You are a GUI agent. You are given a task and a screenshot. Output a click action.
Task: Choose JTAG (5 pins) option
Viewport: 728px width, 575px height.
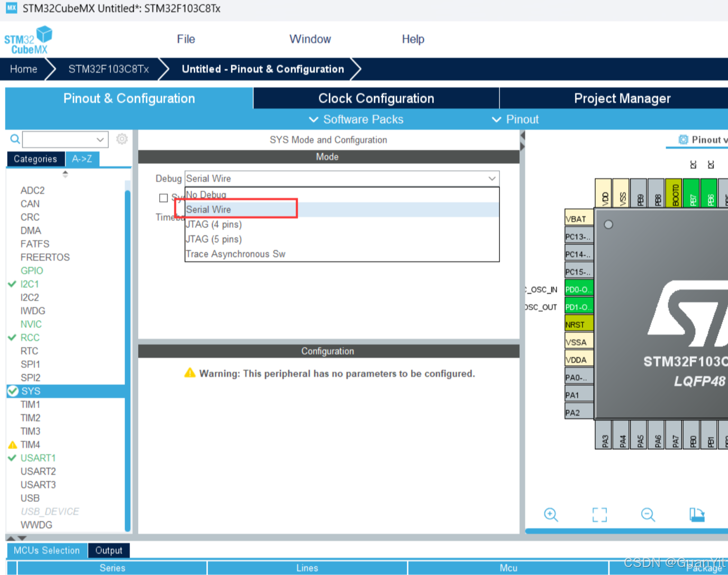(342, 239)
